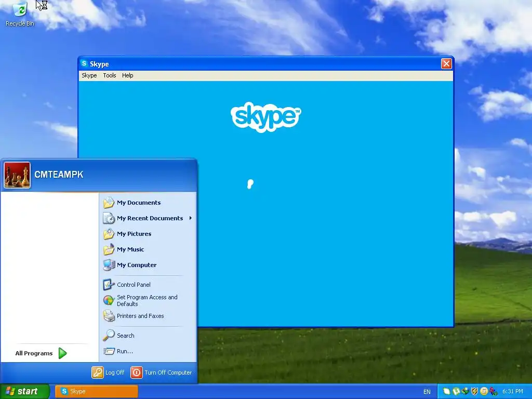The height and width of the screenshot is (399, 532).
Task: Click the Log Off text label
Action: pyautogui.click(x=115, y=373)
